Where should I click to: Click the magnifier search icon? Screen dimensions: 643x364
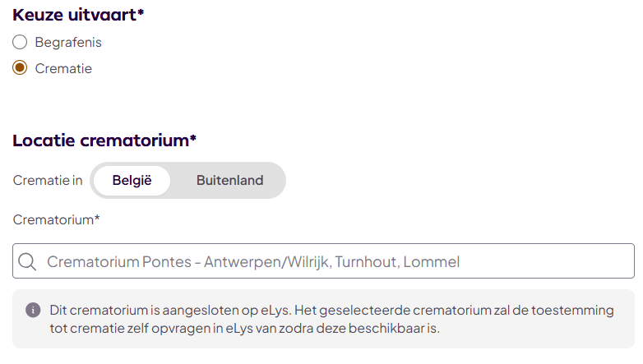(x=27, y=262)
